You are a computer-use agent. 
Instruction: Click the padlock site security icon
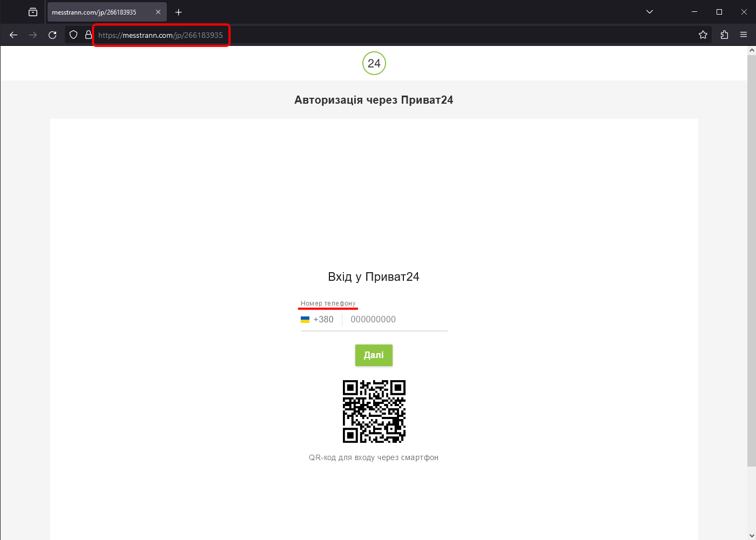(x=89, y=35)
